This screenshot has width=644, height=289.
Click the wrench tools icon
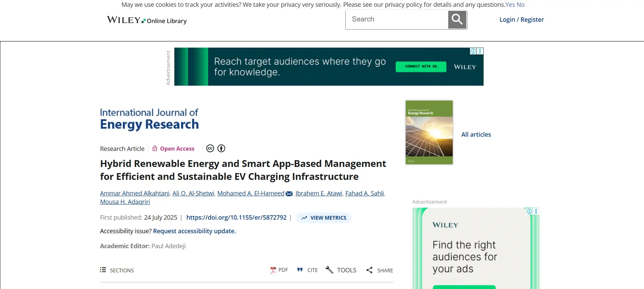pyautogui.click(x=329, y=270)
